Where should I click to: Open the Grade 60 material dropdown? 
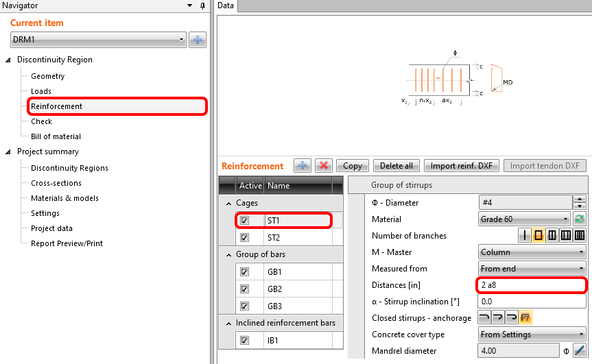pos(524,219)
